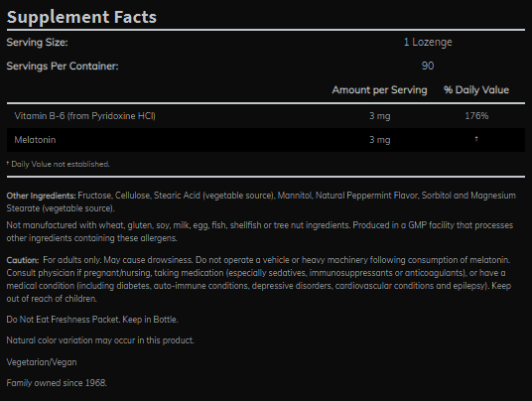Select the allergen statement about GMP facility
532x401 pixels.
pos(260,231)
